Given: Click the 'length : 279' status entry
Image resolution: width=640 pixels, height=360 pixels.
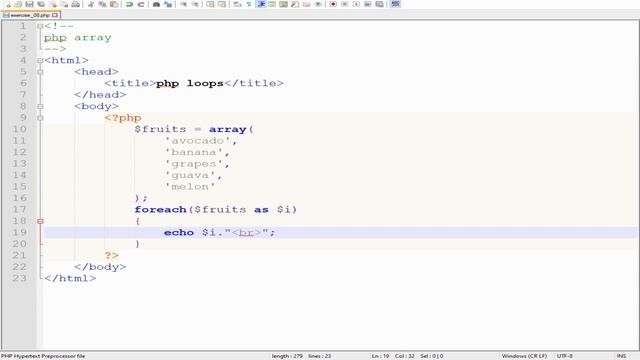Looking at the screenshot, I should click(x=287, y=356).
